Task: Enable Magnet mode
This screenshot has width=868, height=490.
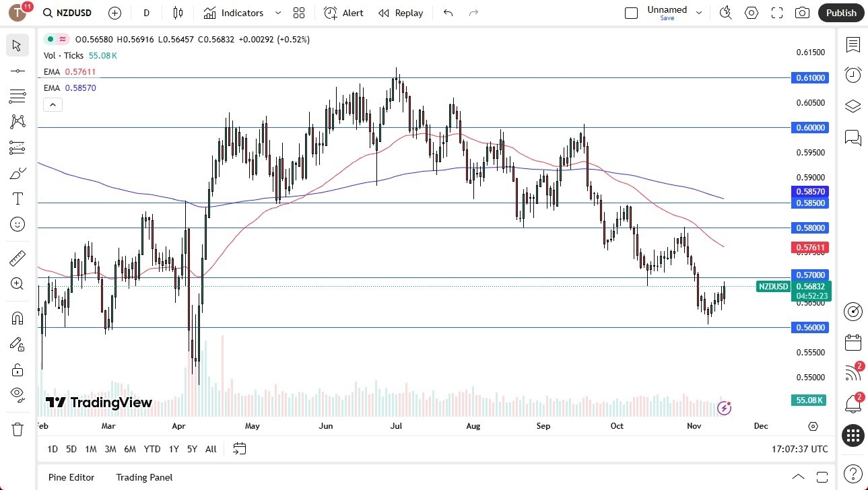Action: point(17,317)
